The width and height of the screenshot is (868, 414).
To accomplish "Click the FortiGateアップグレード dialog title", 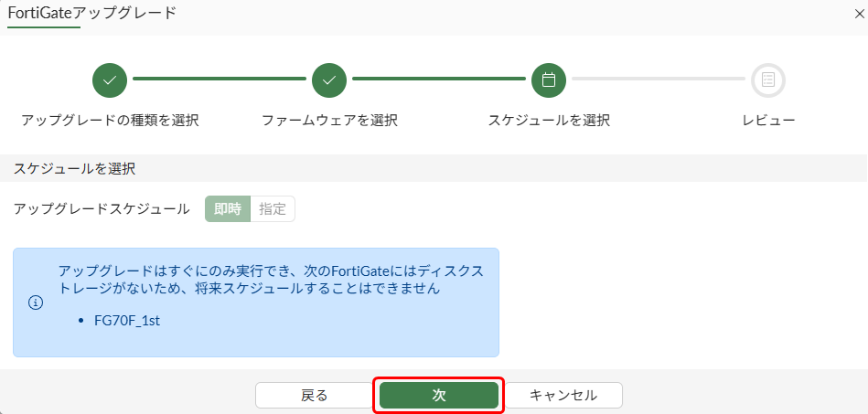I will coord(91,14).
